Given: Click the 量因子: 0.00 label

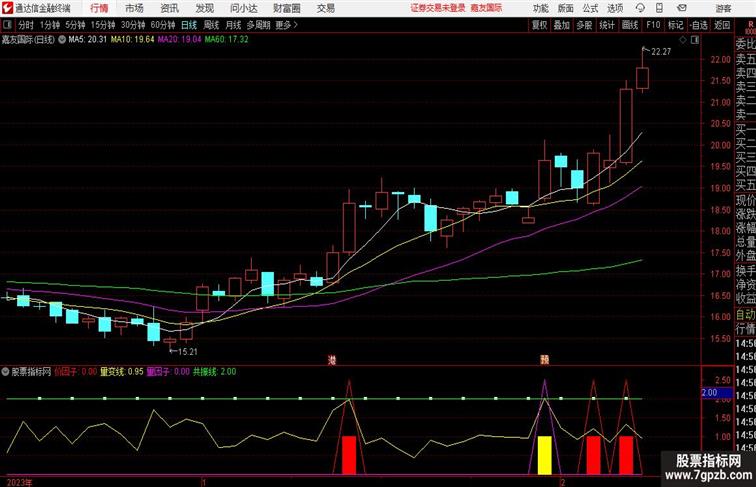Looking at the screenshot, I should coord(168,372).
